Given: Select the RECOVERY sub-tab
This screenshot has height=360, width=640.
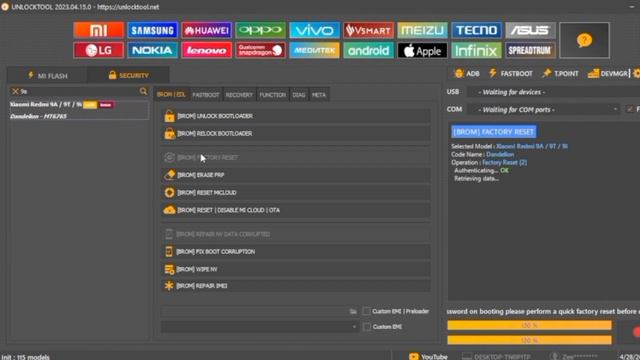Looking at the screenshot, I should coord(239,95).
